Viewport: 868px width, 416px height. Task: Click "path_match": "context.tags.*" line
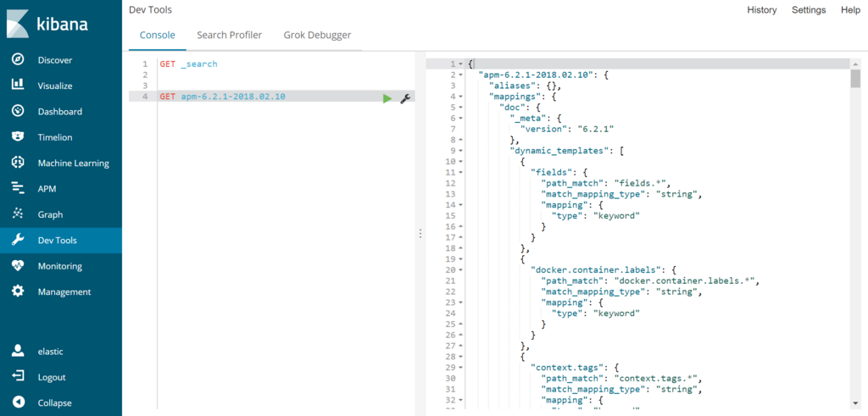click(x=621, y=379)
